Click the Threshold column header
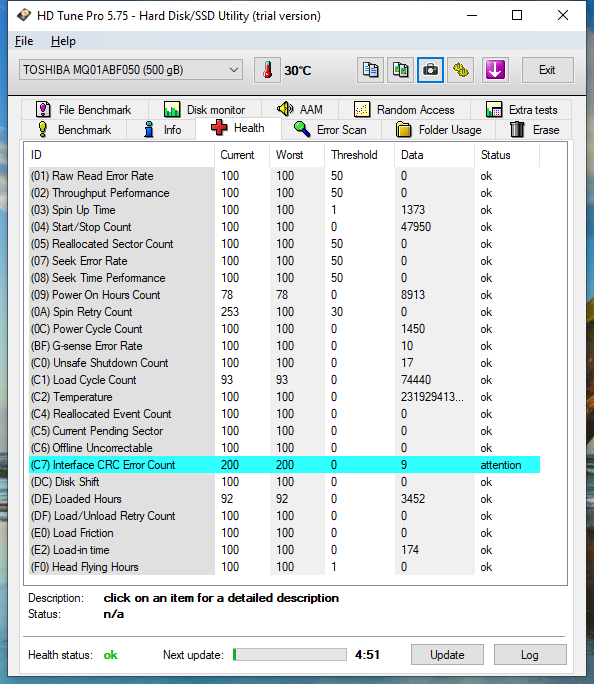Image resolution: width=594 pixels, height=684 pixels. click(359, 155)
